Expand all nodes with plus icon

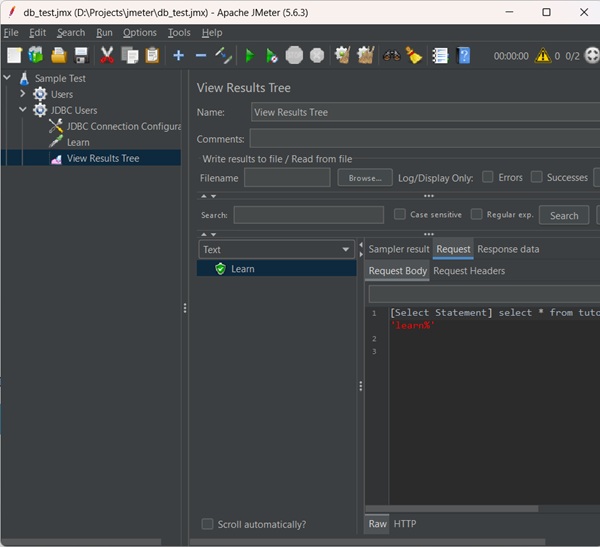[x=178, y=56]
